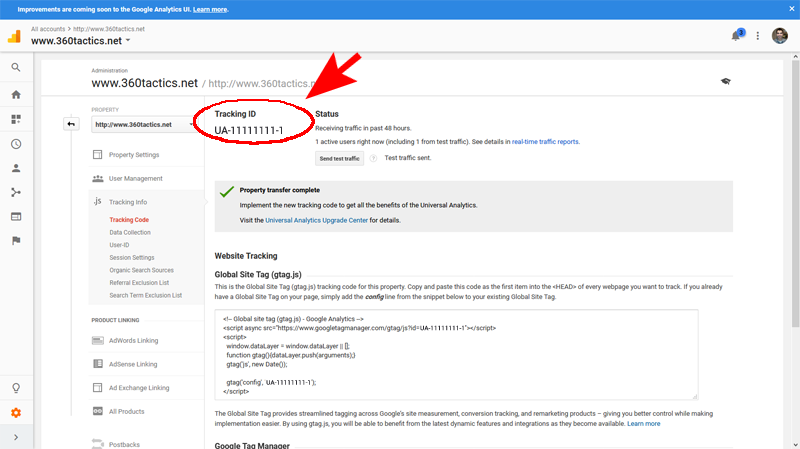Open Conversions flag icon
The image size is (800, 449).
coord(16,240)
